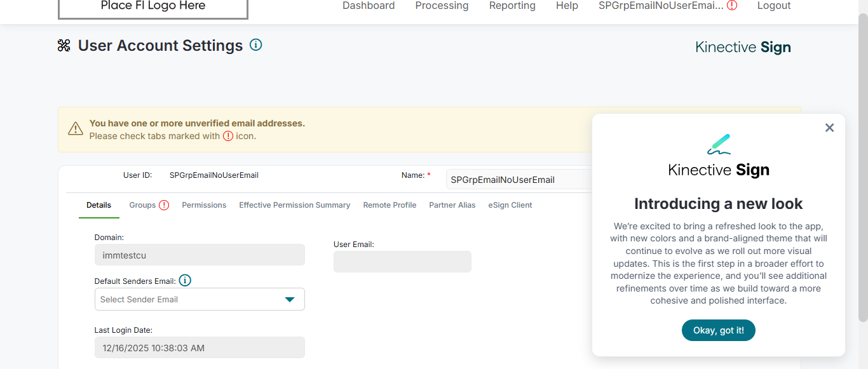The height and width of the screenshot is (369, 868).
Task: Click the red alert icon on the Groups tab
Action: coord(164,205)
